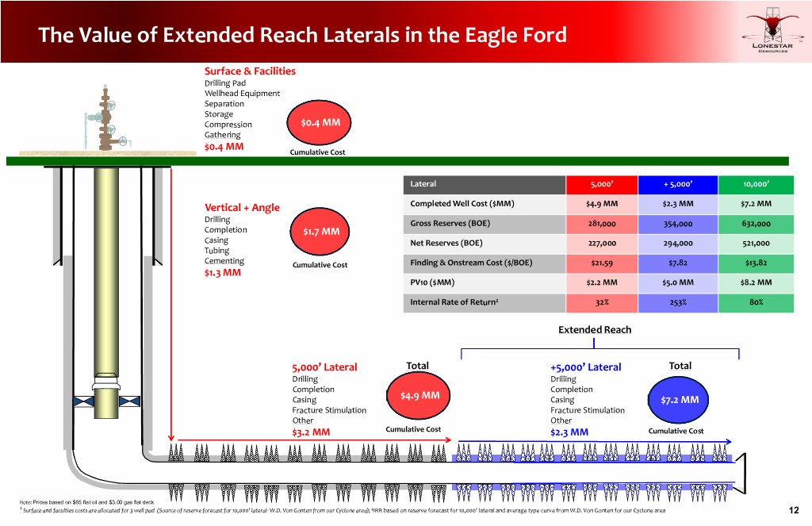Click the $13.82 finding cost cell
812x526 pixels.
coord(756,263)
